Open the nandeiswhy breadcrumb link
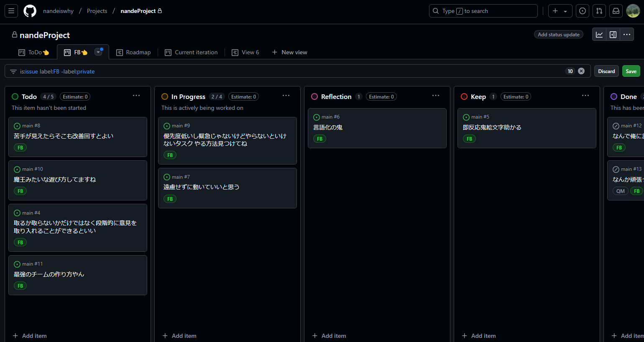The height and width of the screenshot is (342, 644). point(58,11)
